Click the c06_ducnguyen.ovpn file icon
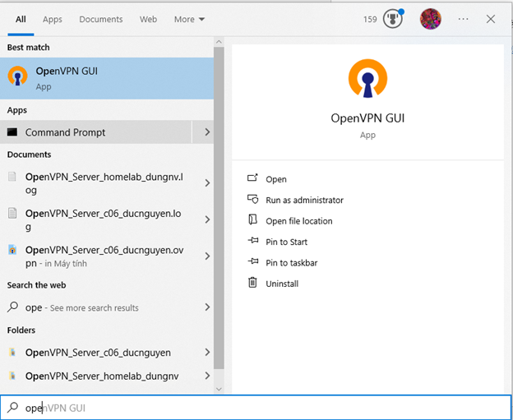 coord(12,250)
